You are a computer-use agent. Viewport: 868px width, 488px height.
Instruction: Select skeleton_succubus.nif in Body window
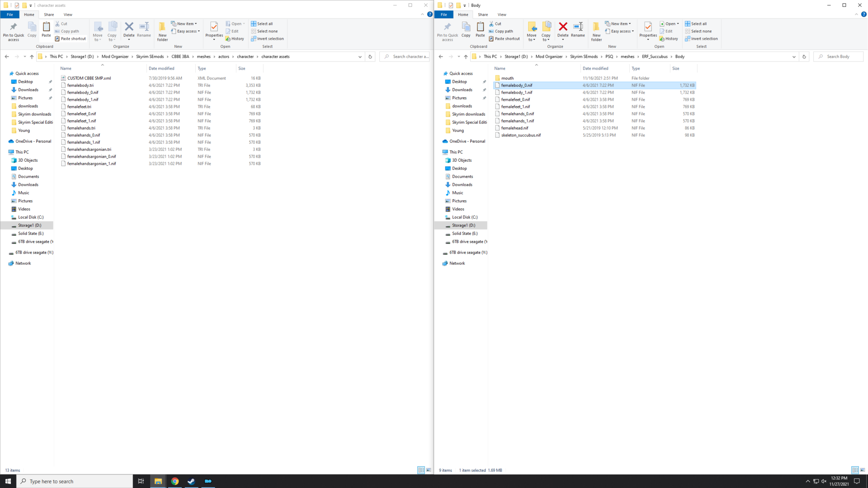pos(520,135)
